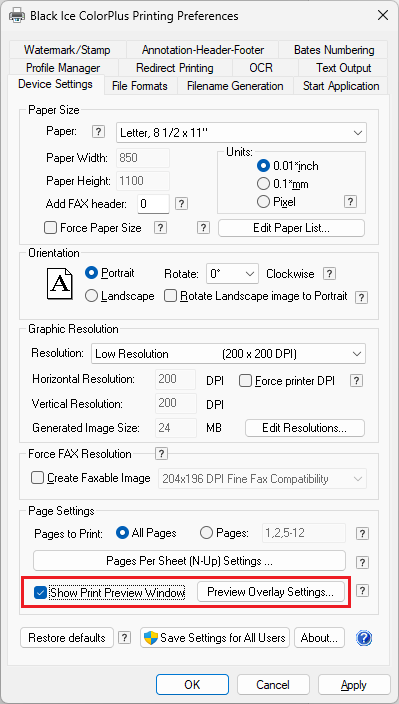Switch to the File Formats tab

coord(140,86)
